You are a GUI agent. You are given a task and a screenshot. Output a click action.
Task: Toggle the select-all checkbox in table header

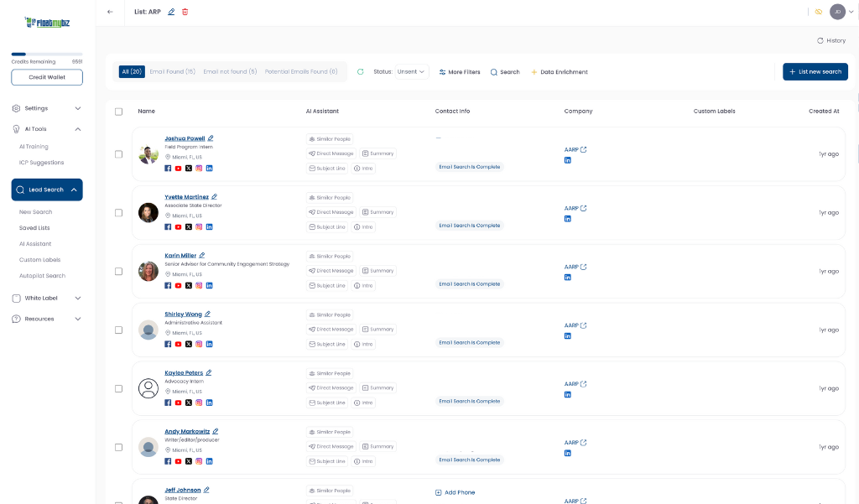point(118,112)
